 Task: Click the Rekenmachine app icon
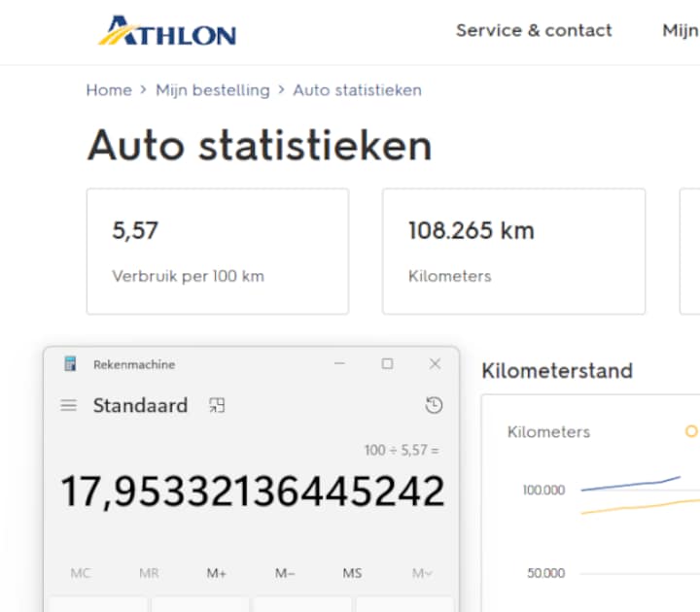tap(70, 364)
